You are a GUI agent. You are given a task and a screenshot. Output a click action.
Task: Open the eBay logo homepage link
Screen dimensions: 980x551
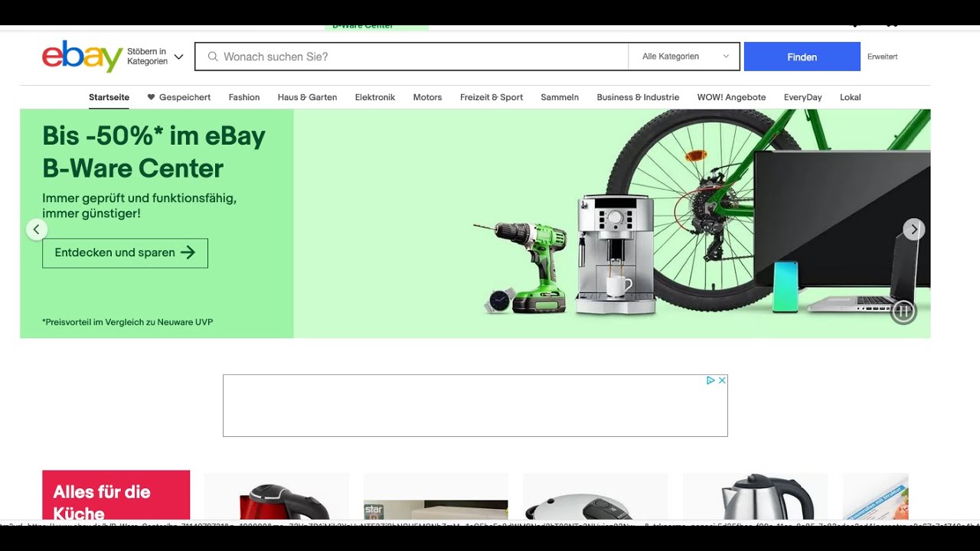click(x=82, y=56)
